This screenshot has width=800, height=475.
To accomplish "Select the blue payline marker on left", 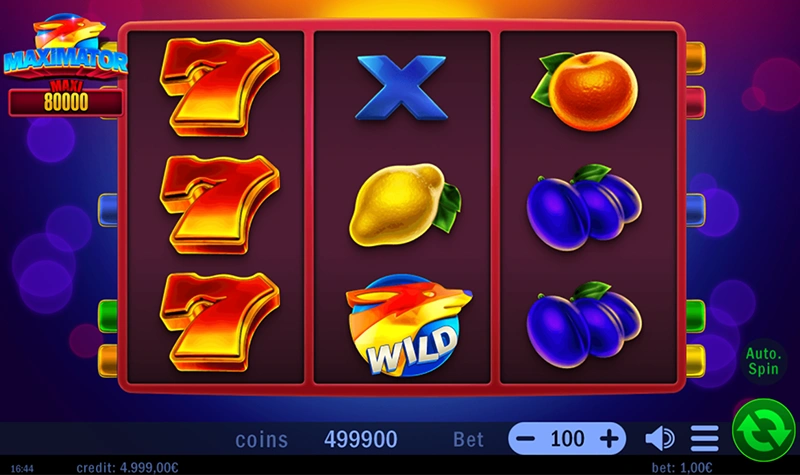I will 108,210.
